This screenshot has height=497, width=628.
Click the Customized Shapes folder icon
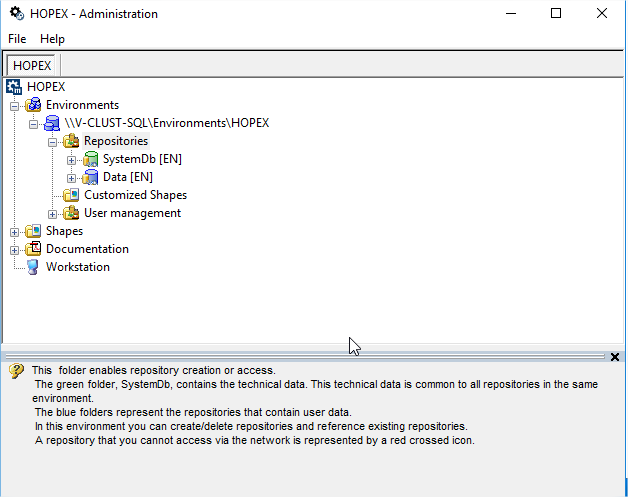point(71,195)
